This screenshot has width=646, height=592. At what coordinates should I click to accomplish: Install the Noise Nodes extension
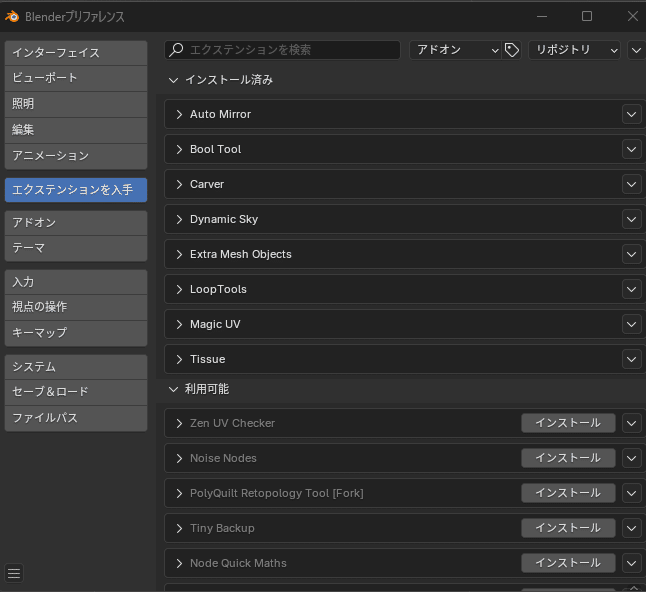pyautogui.click(x=568, y=458)
